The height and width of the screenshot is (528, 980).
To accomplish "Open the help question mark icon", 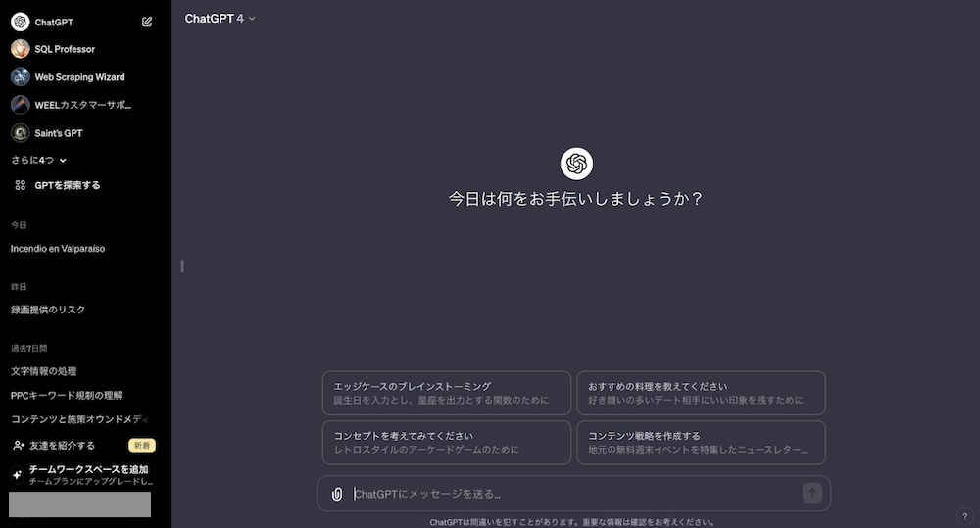I will (x=964, y=516).
